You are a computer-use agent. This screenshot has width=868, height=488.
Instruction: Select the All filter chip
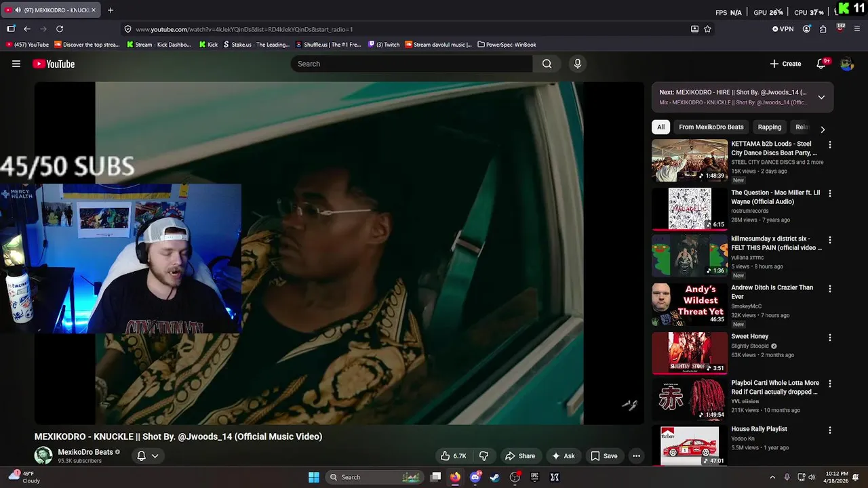pyautogui.click(x=660, y=127)
